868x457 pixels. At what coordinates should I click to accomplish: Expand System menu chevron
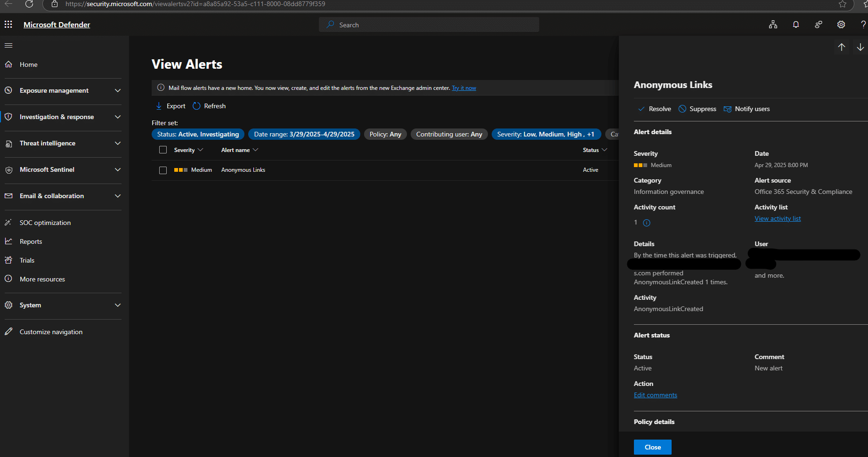click(x=118, y=305)
